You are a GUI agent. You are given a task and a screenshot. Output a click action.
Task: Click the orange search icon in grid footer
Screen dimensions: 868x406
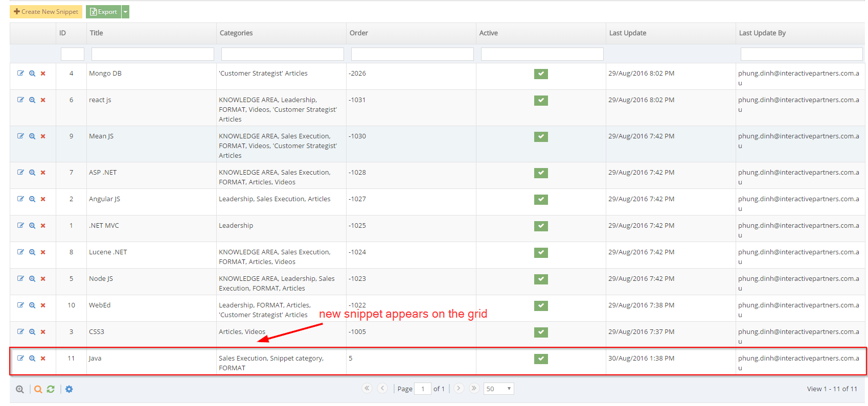pos(38,389)
